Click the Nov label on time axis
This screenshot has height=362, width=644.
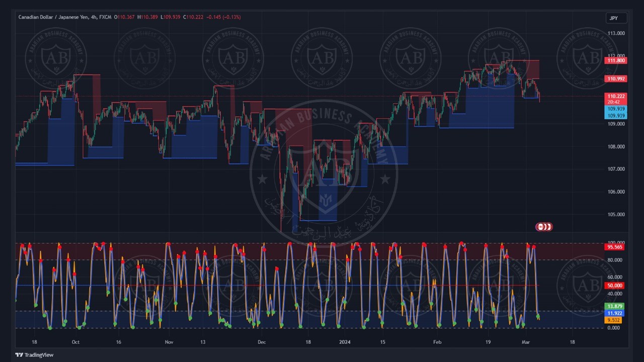tap(169, 342)
